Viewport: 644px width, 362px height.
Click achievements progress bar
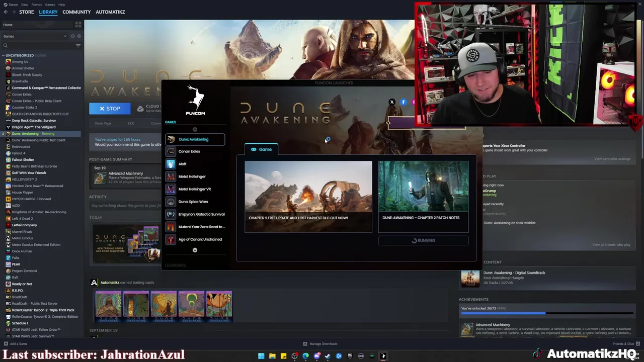click(547, 314)
